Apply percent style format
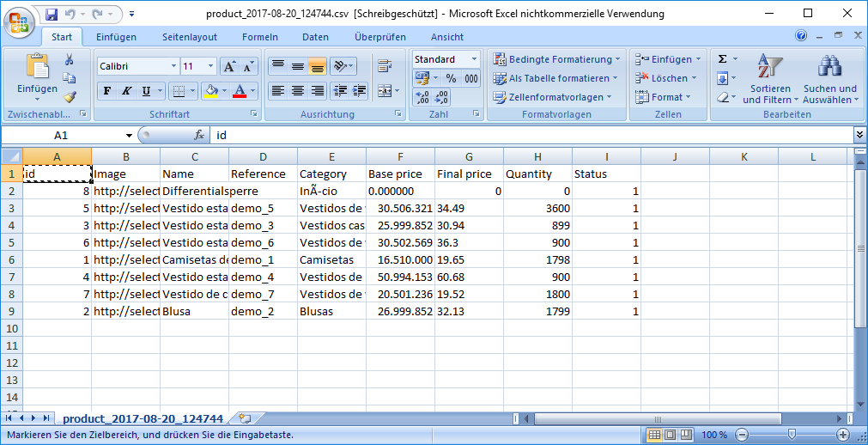The height and width of the screenshot is (445, 868). click(x=451, y=78)
